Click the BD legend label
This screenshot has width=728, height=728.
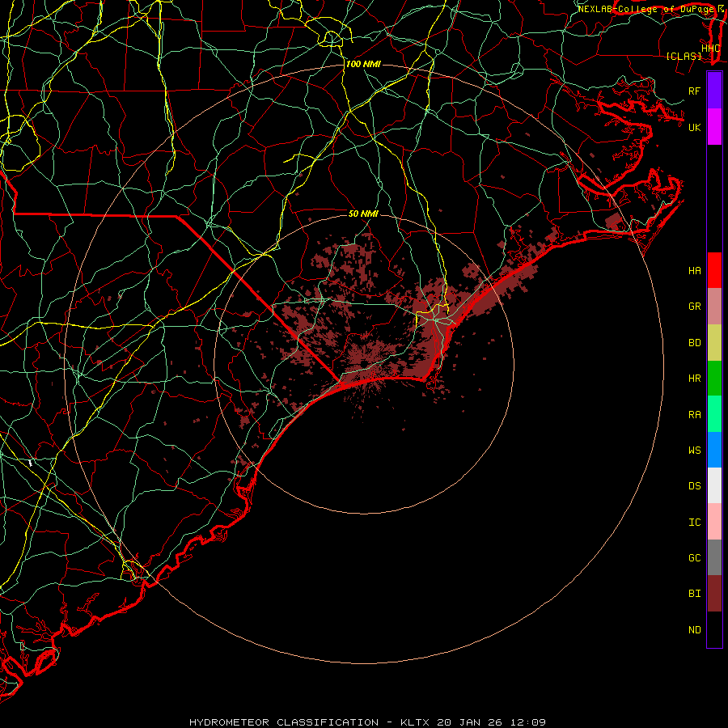click(x=695, y=343)
